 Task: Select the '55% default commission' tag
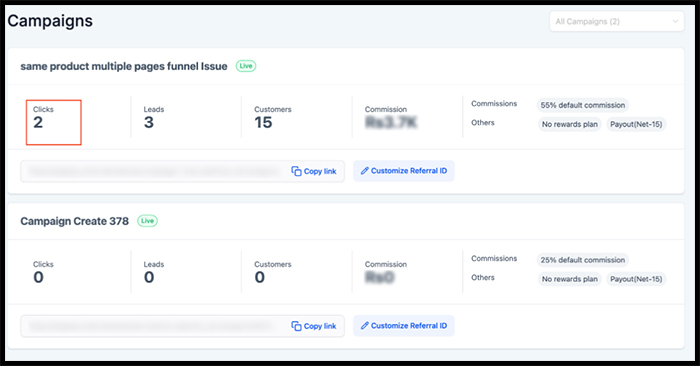point(583,105)
